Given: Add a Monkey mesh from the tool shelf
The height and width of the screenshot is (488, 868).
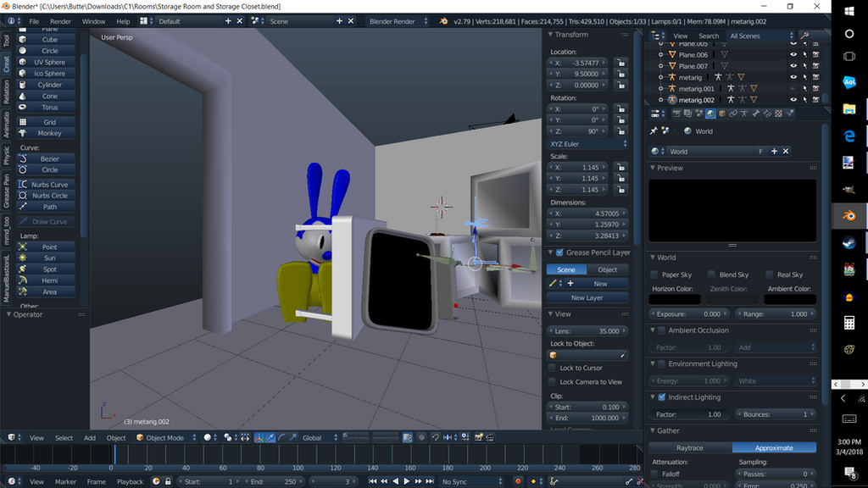Looking at the screenshot, I should pos(46,133).
